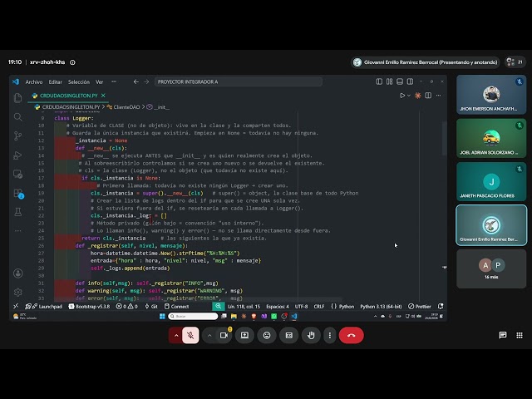Click the Windows taskbar search box
The width and height of the screenshot is (532, 399).
click(x=193, y=316)
